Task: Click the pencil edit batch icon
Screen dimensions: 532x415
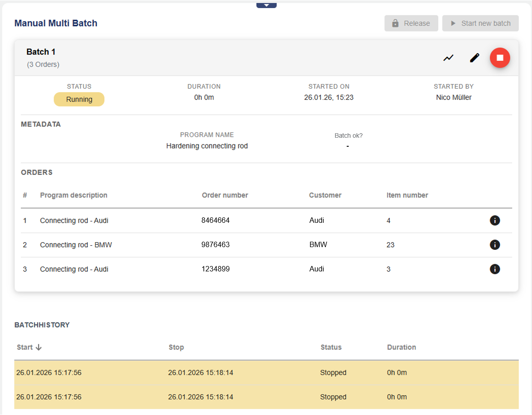Action: pyautogui.click(x=474, y=58)
